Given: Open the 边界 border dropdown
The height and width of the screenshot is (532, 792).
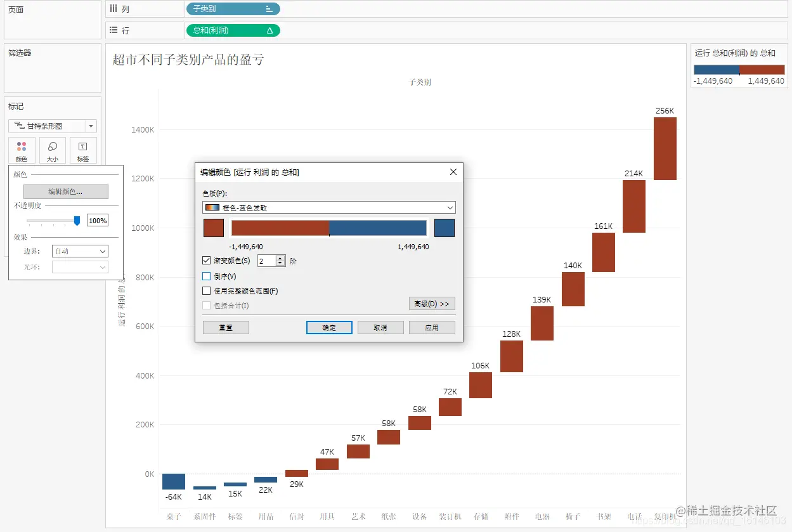Looking at the screenshot, I should 80,251.
